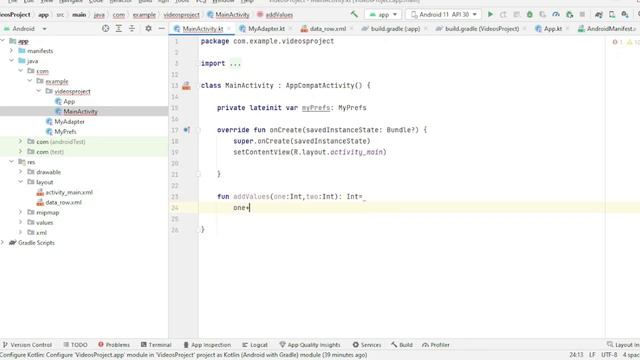Sync project with Gradle files icon
Image resolution: width=640 pixels, height=360 pixels.
(x=599, y=14)
